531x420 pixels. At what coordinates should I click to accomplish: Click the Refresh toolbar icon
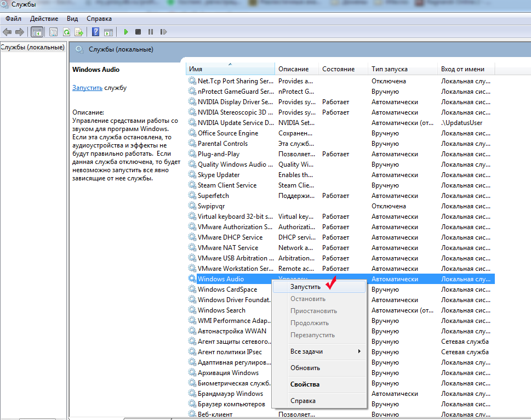(x=66, y=32)
